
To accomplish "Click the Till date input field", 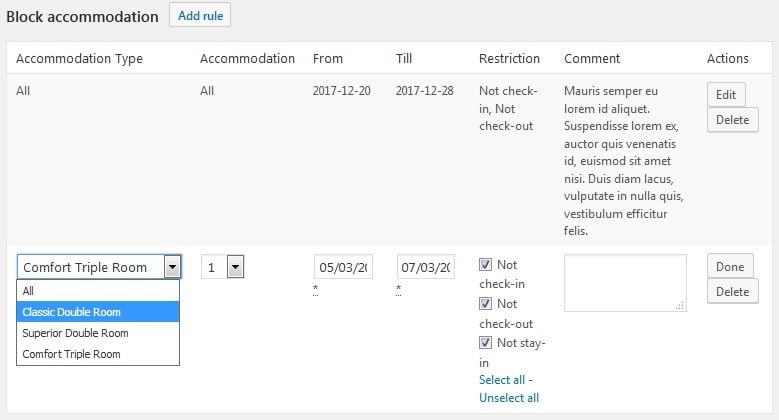I will pyautogui.click(x=426, y=268).
